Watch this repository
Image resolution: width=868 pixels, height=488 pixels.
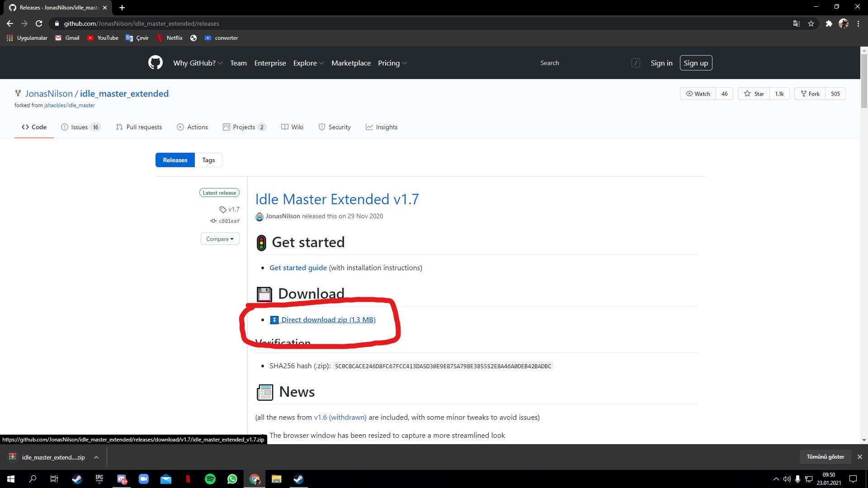[698, 94]
